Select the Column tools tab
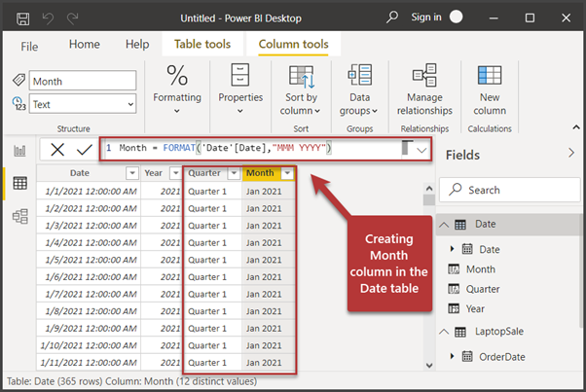The height and width of the screenshot is (392, 586). click(293, 45)
